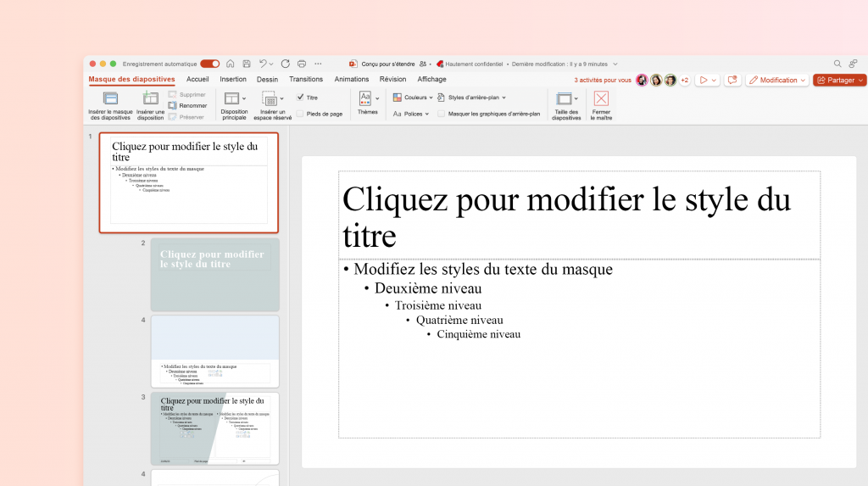Open the Thèmes dropdown arrow
868x486 pixels.
(377, 99)
